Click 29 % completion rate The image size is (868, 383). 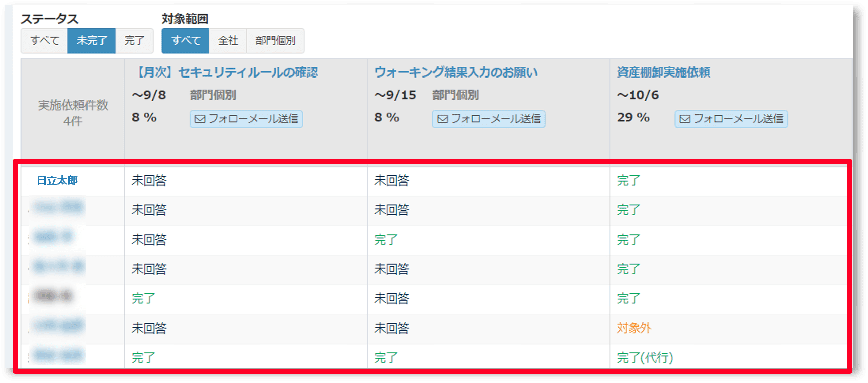coord(633,117)
